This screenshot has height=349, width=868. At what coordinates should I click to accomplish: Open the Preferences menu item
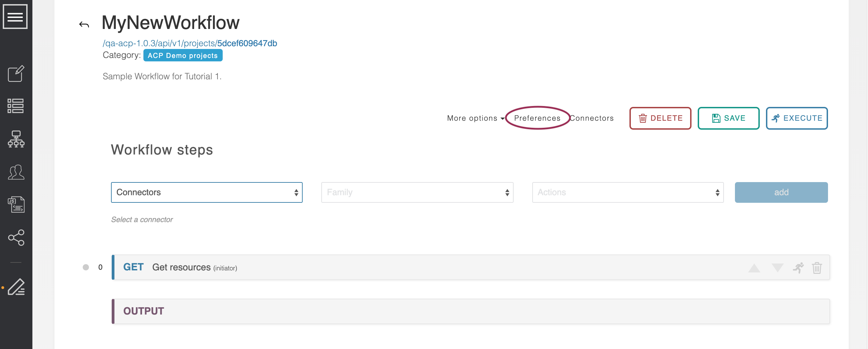click(x=537, y=118)
